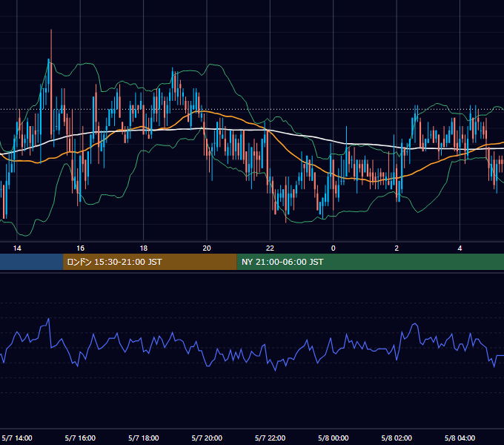Click the NY 21:00-06:00 JST session bar
504x445 pixels.
pyautogui.click(x=371, y=262)
